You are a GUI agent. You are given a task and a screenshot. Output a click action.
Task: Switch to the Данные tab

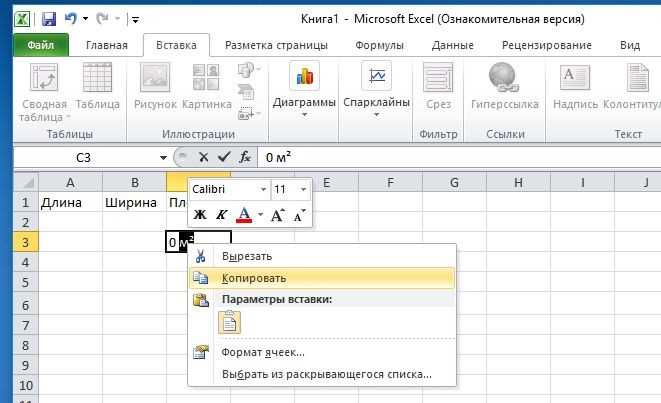click(x=453, y=45)
